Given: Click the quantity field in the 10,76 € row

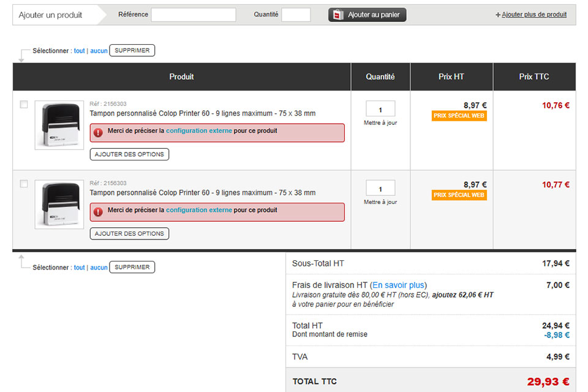Looking at the screenshot, I should [x=380, y=109].
